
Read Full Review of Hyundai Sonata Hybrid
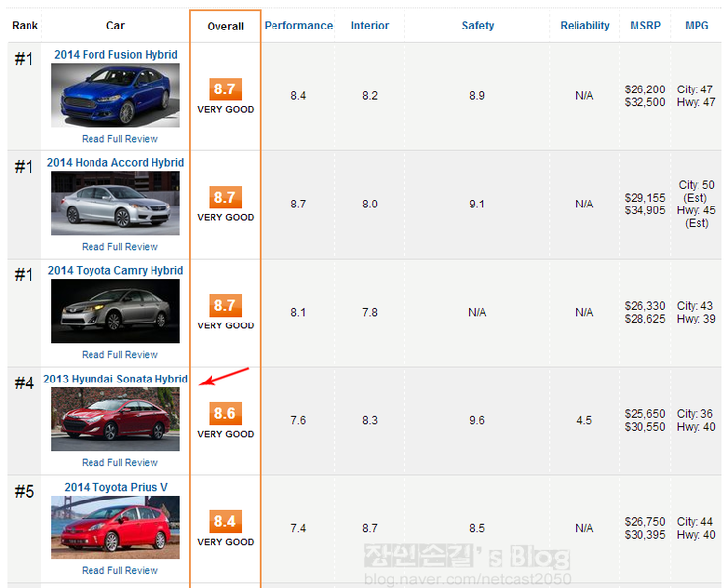[x=120, y=463]
